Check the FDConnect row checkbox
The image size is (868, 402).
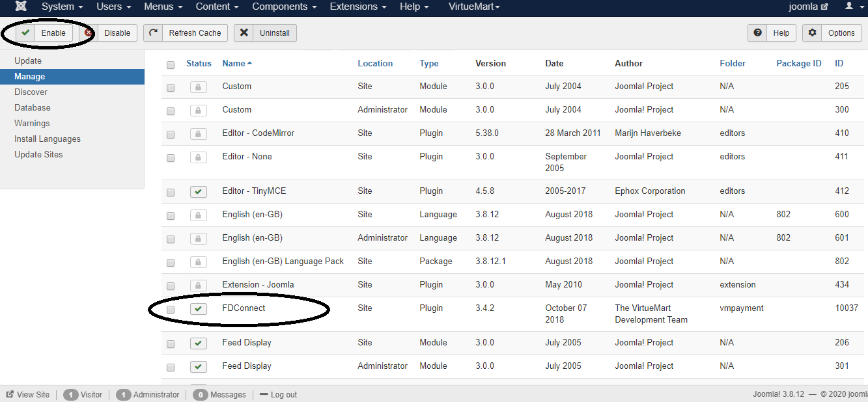171,310
